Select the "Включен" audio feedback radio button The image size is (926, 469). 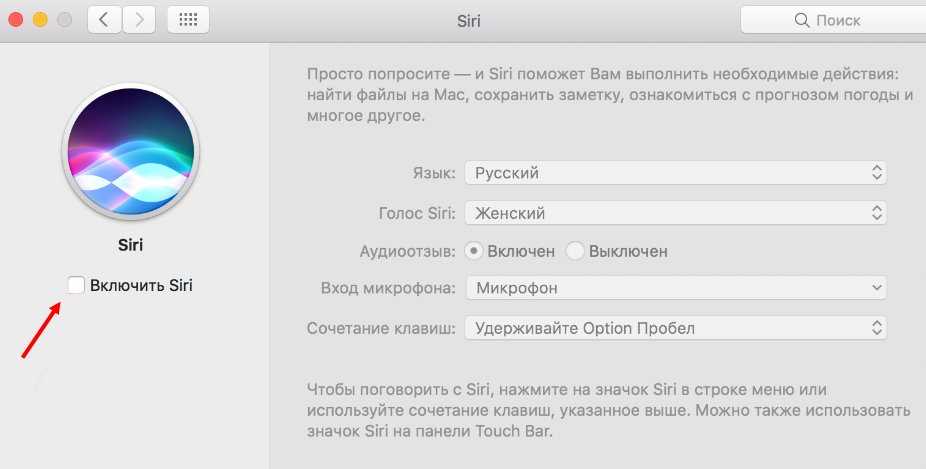point(475,251)
